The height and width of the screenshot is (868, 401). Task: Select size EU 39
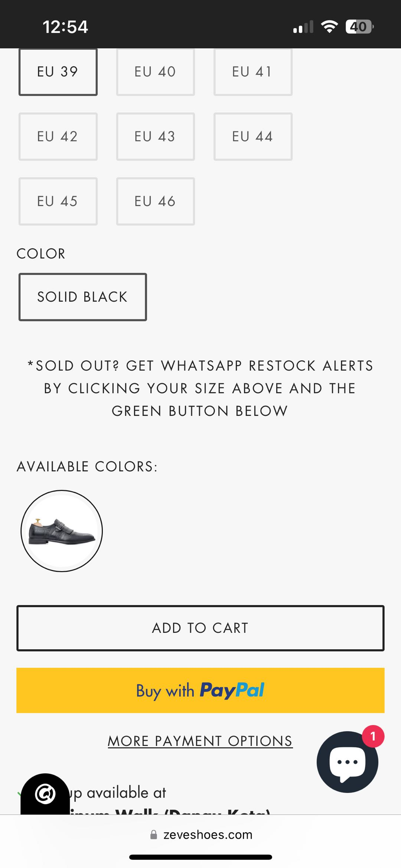tap(58, 72)
